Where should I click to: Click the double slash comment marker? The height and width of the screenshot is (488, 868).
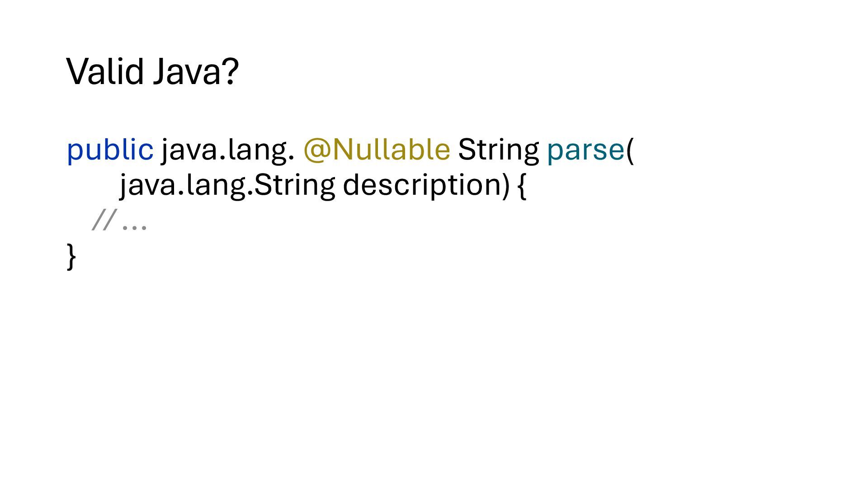point(104,220)
